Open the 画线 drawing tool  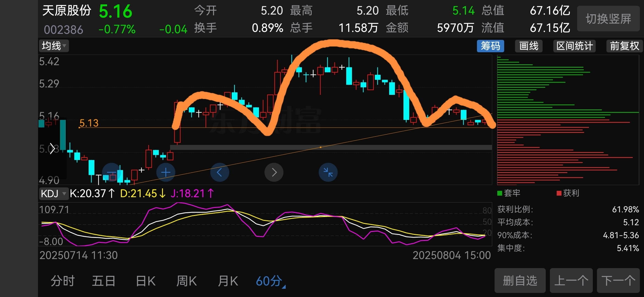tap(529, 46)
